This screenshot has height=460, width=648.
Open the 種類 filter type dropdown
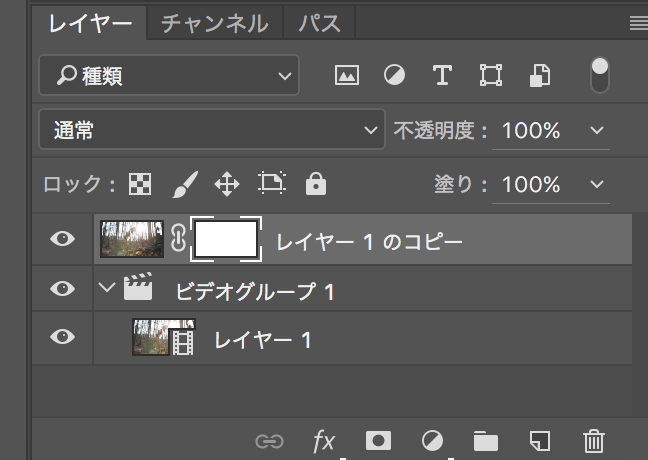click(169, 75)
